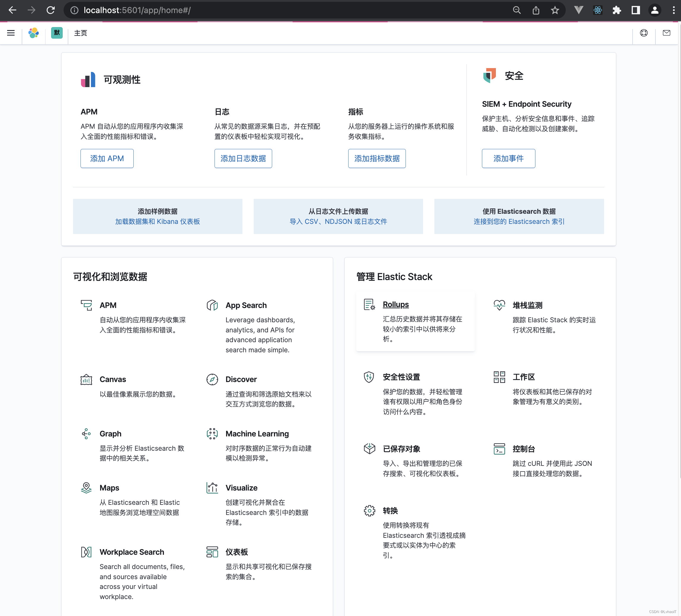Click the 堆栈监测 heartbeat icon
This screenshot has width=681, height=616.
[x=499, y=305]
